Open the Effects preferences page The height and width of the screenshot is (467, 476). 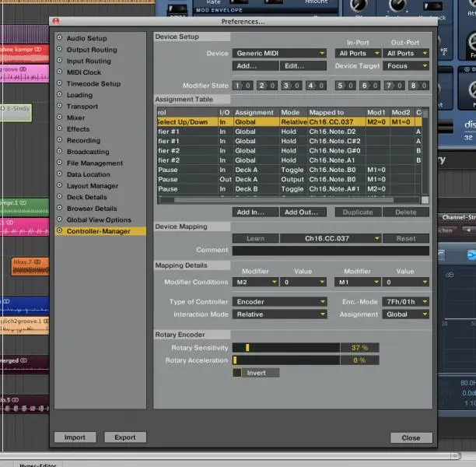[78, 129]
